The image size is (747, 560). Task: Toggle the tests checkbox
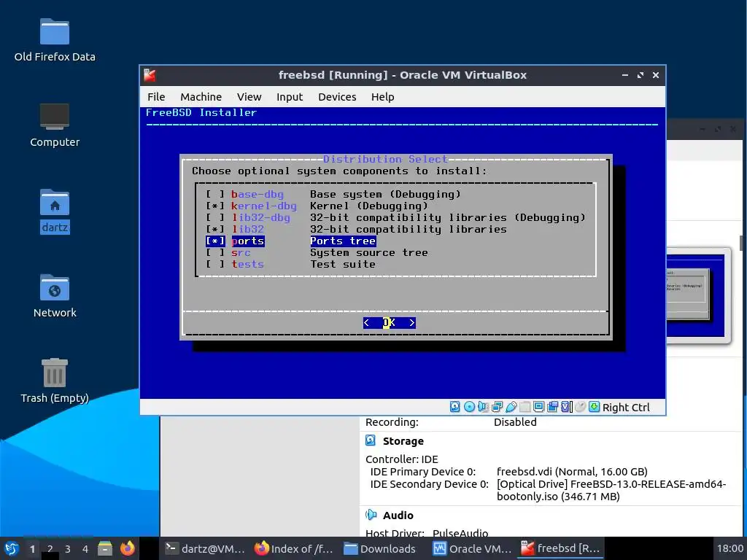point(215,264)
